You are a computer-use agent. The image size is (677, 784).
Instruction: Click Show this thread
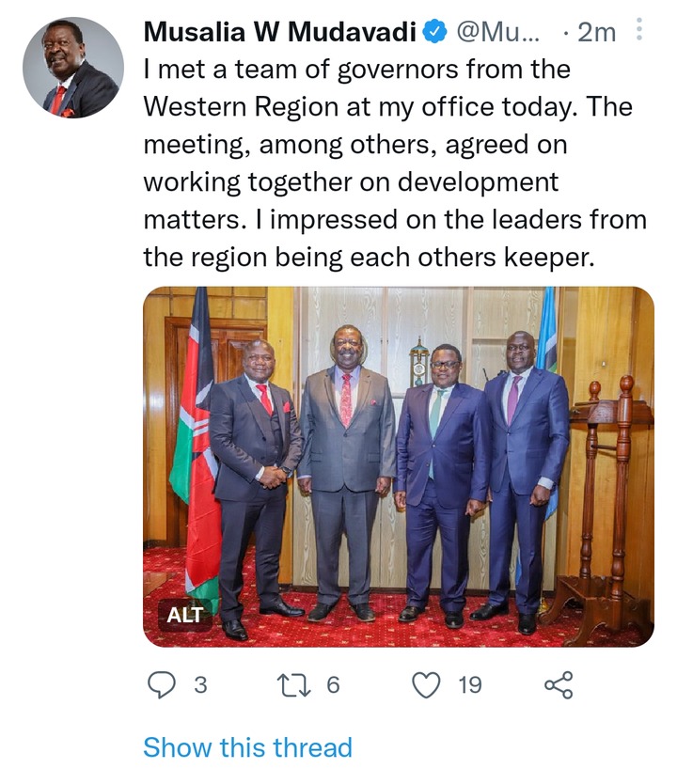(247, 747)
